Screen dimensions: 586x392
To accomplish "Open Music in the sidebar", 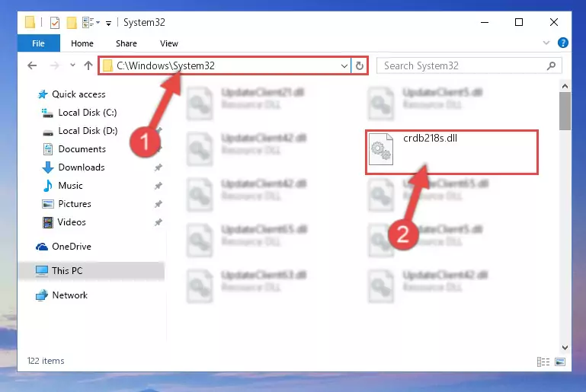I will coord(70,186).
